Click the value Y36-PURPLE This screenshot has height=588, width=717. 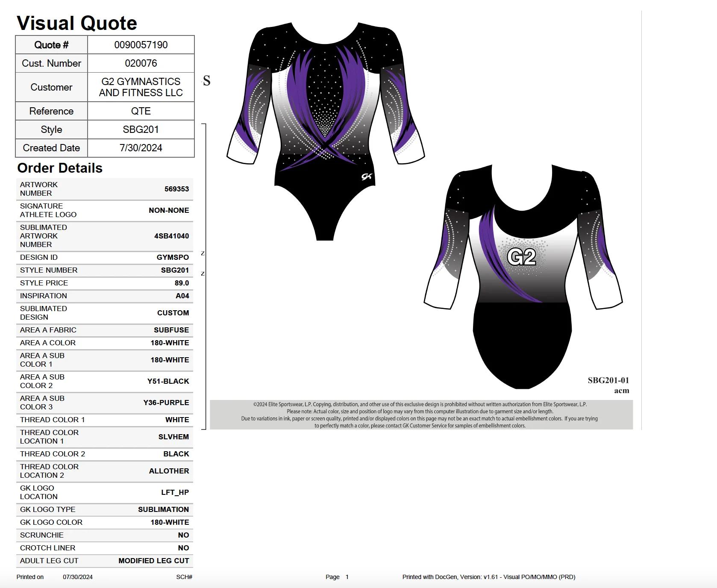[x=166, y=403]
